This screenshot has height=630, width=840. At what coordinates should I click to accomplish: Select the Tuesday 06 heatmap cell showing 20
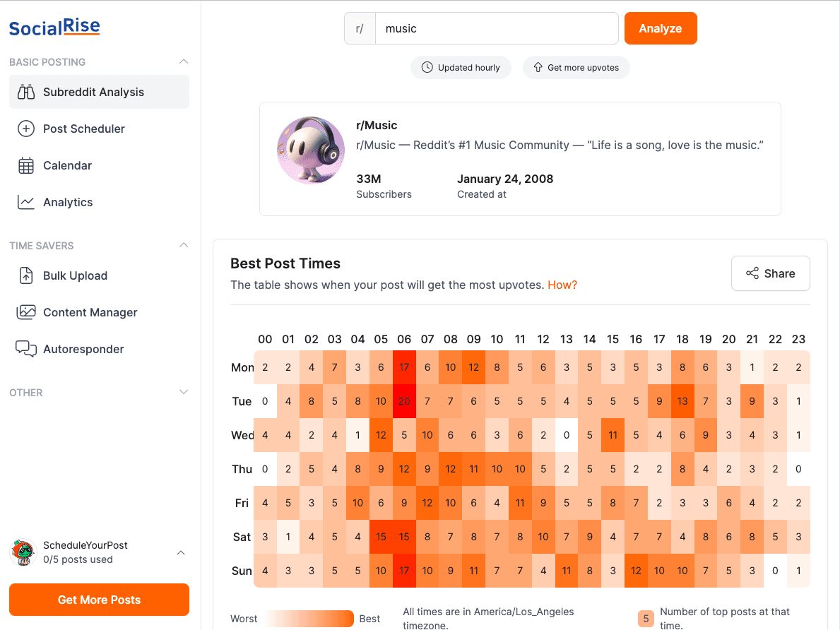pos(404,401)
